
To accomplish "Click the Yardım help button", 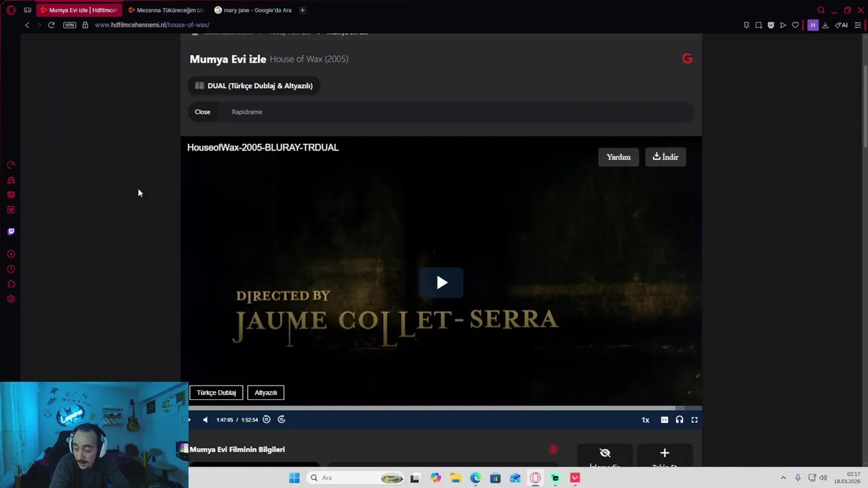I will point(618,157).
